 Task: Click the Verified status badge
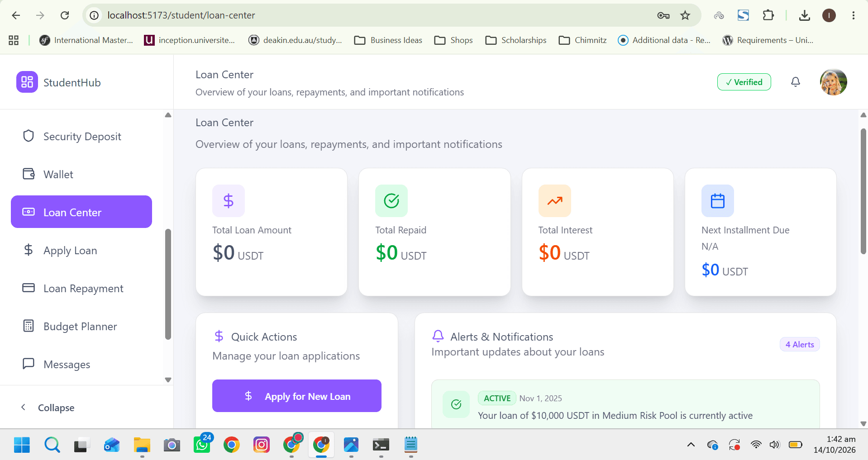point(744,82)
